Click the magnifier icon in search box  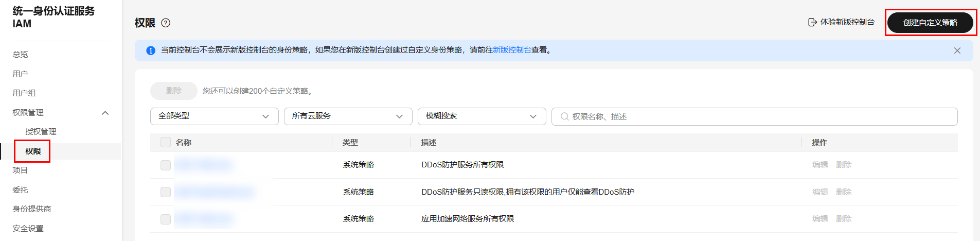pyautogui.click(x=564, y=116)
